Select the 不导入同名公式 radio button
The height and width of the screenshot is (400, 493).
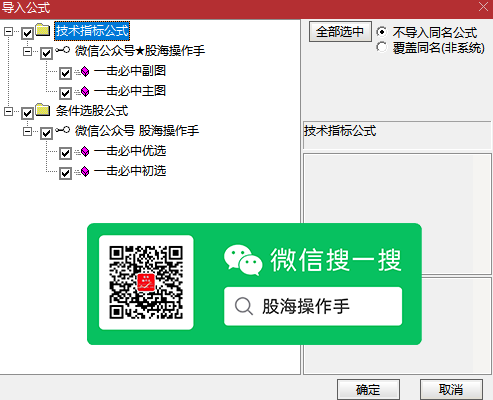tap(382, 32)
